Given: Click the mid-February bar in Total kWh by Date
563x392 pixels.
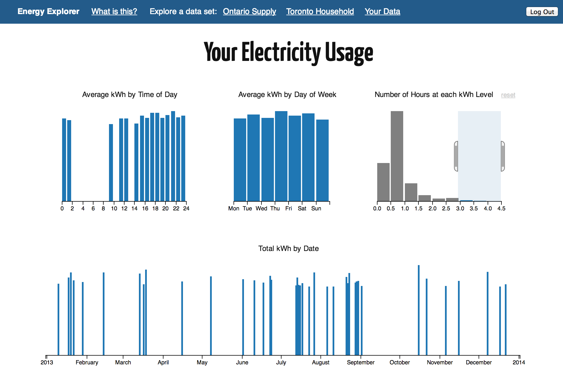Looking at the screenshot, I should tap(104, 314).
